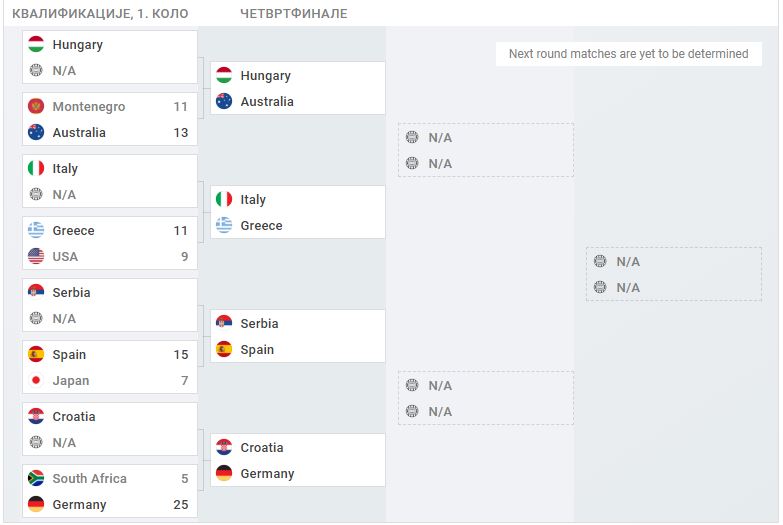Click the upper semifinal N/A placeholder box
This screenshot has height=525, width=783.
pos(486,150)
